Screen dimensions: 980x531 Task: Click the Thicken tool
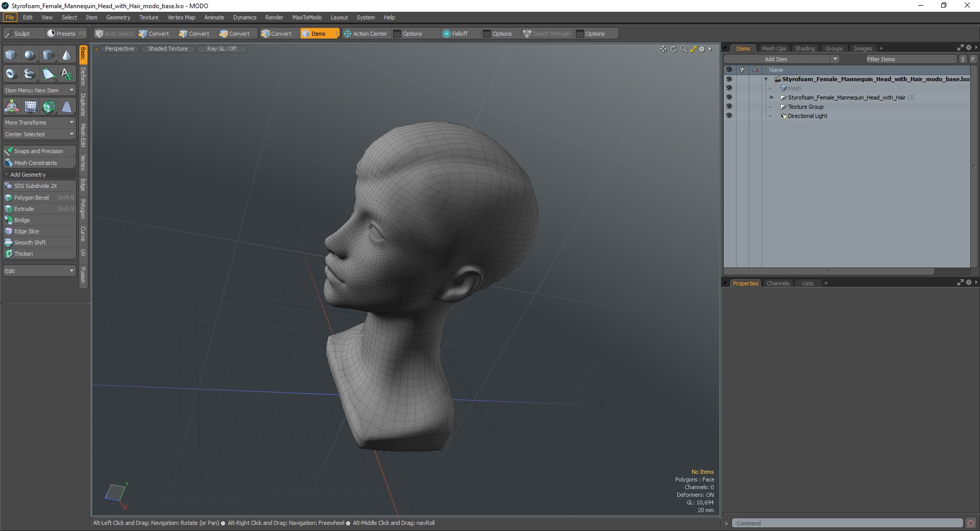coord(40,254)
